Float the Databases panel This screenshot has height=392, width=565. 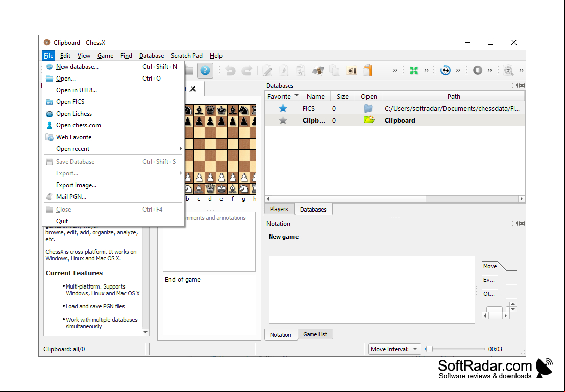(x=514, y=85)
